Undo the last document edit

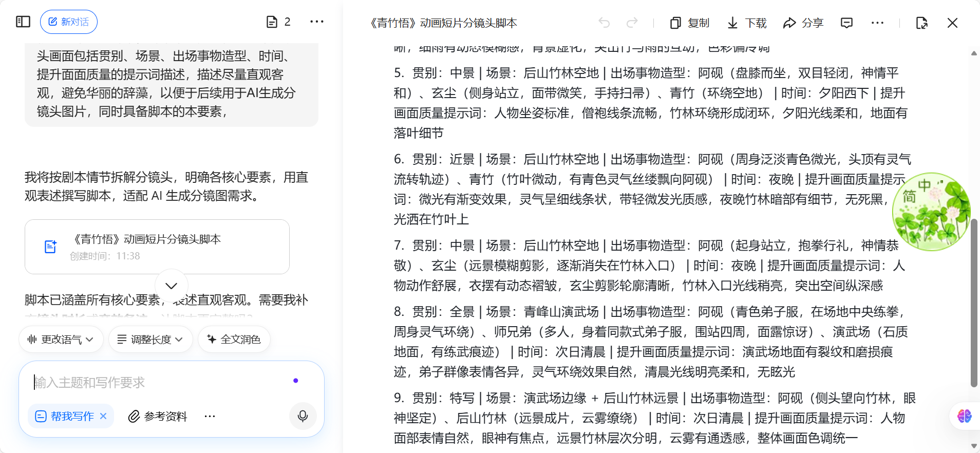tap(604, 23)
